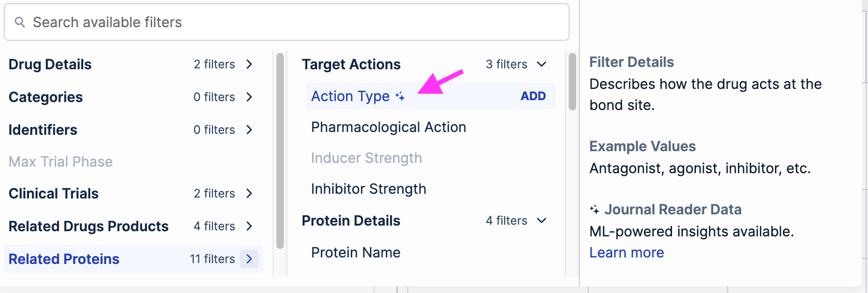
Task: Collapse the Protein Details section
Action: [542, 220]
